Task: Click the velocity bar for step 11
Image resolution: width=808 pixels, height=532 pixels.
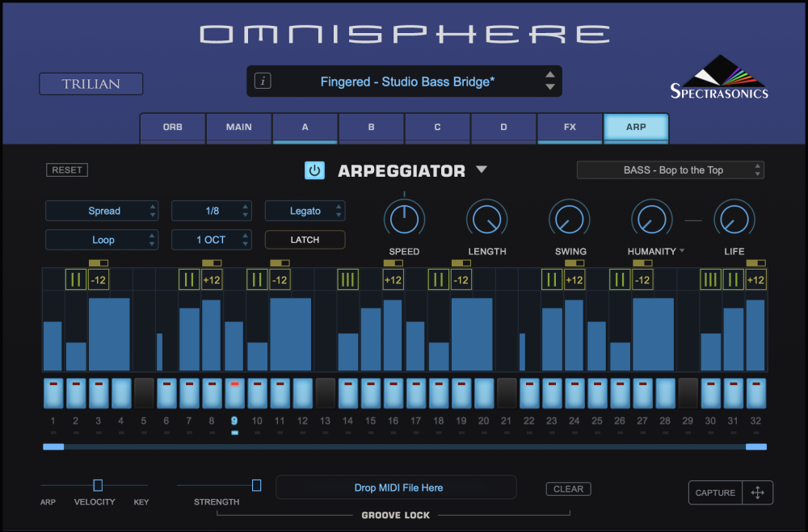Action: click(x=291, y=334)
